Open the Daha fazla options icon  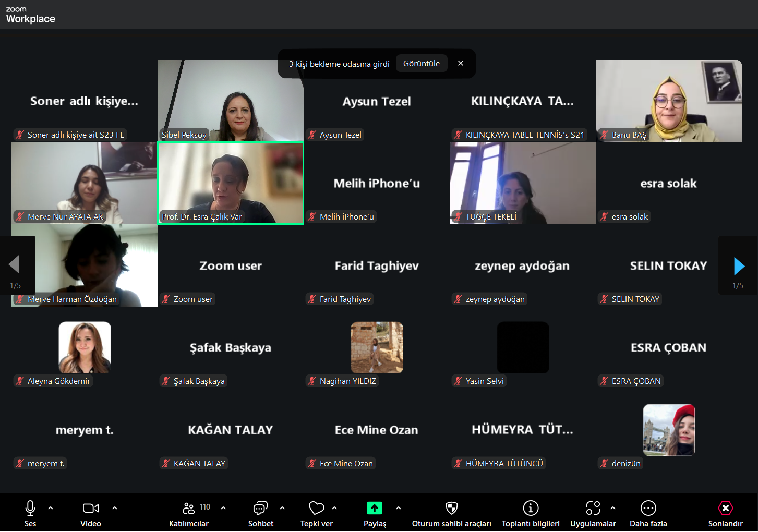point(648,508)
